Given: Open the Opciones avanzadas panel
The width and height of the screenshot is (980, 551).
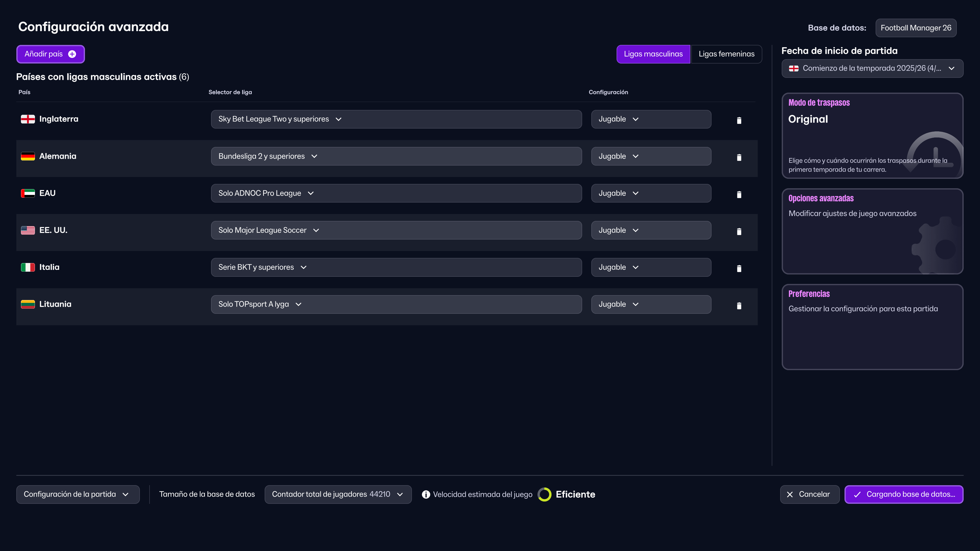Looking at the screenshot, I should [872, 231].
